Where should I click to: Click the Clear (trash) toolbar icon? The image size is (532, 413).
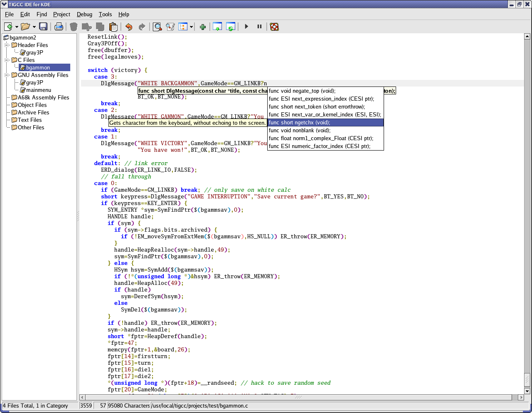pos(74,27)
